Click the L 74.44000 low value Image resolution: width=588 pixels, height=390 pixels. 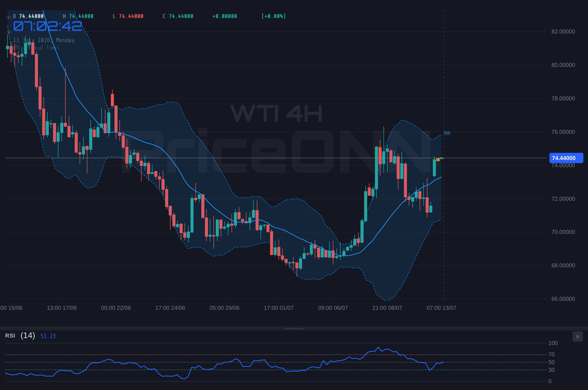point(128,16)
